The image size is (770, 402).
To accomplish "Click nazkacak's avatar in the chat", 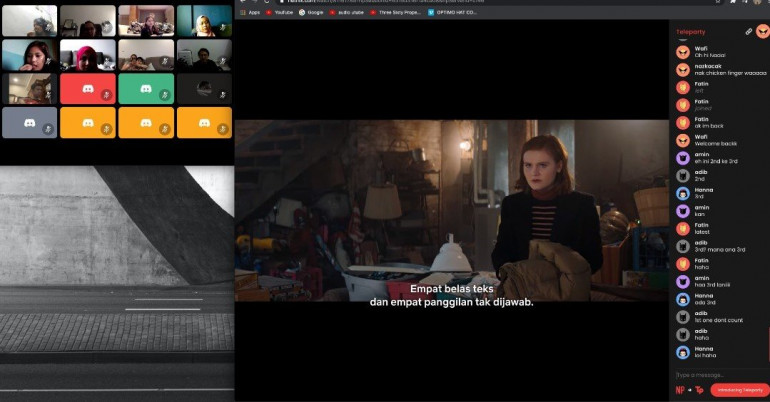I will pos(683,70).
